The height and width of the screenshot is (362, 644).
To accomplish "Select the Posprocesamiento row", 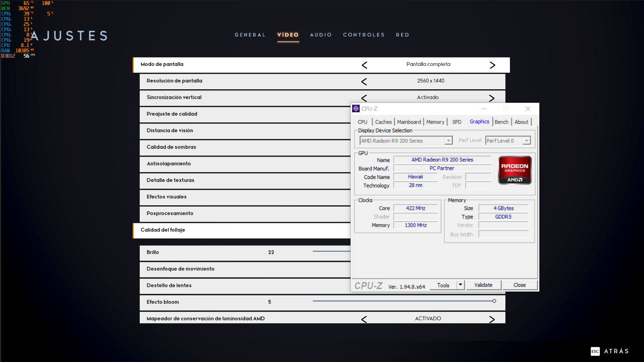I will pos(245,214).
